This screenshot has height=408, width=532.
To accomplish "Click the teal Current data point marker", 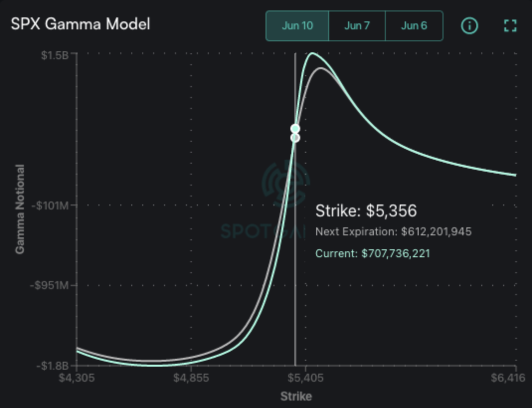I will point(295,129).
